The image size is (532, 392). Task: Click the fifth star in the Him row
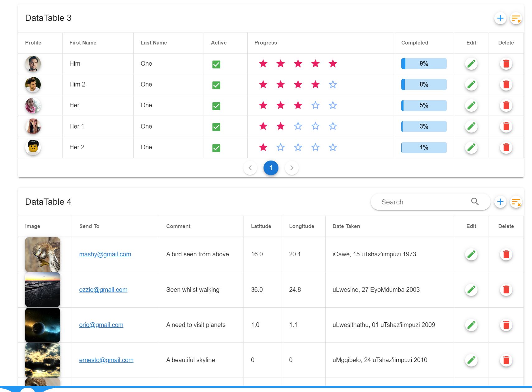333,63
